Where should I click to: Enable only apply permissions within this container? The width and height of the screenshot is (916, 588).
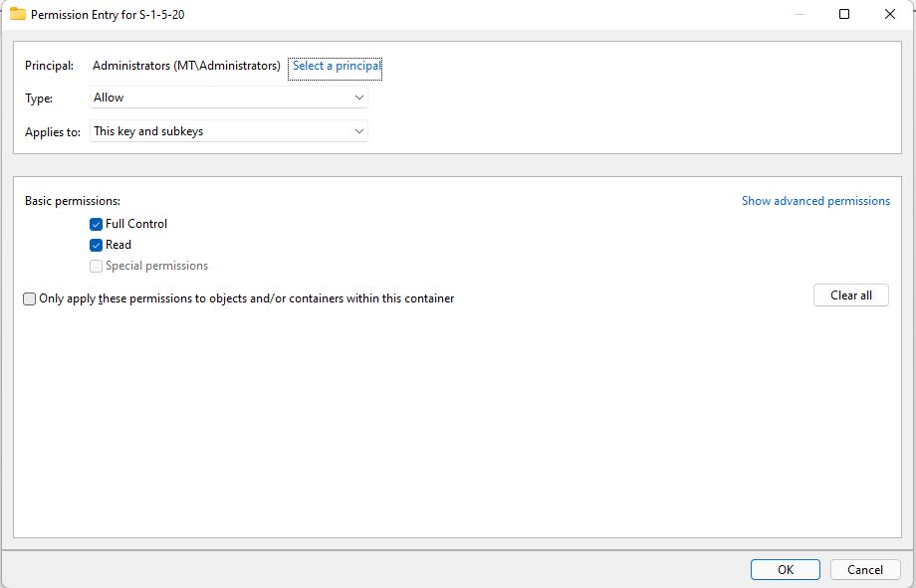30,298
